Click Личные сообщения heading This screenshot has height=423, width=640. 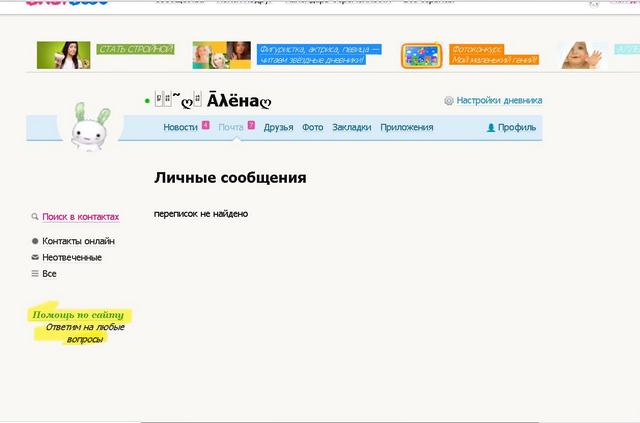(x=230, y=178)
